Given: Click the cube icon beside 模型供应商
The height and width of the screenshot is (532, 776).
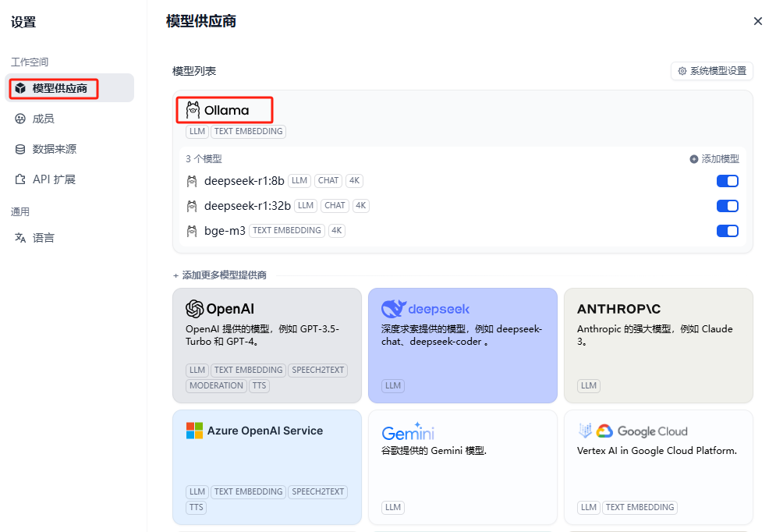Looking at the screenshot, I should [20, 88].
